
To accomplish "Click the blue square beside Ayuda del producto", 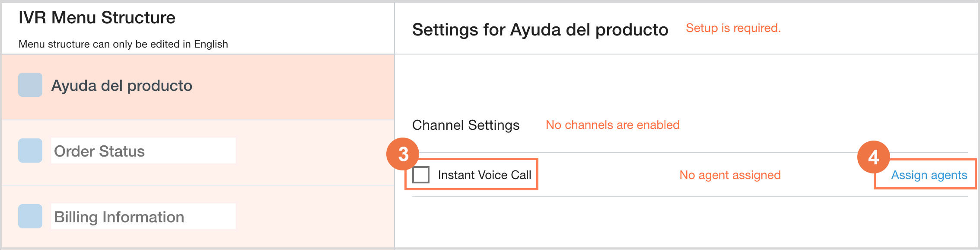I will click(x=30, y=85).
